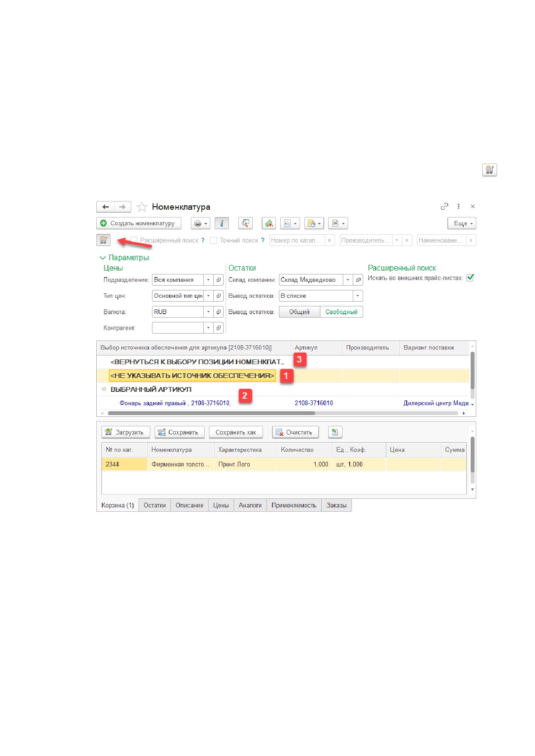The image size is (535, 756).
Task: Click the Сохранить как button
Action: pyautogui.click(x=236, y=432)
